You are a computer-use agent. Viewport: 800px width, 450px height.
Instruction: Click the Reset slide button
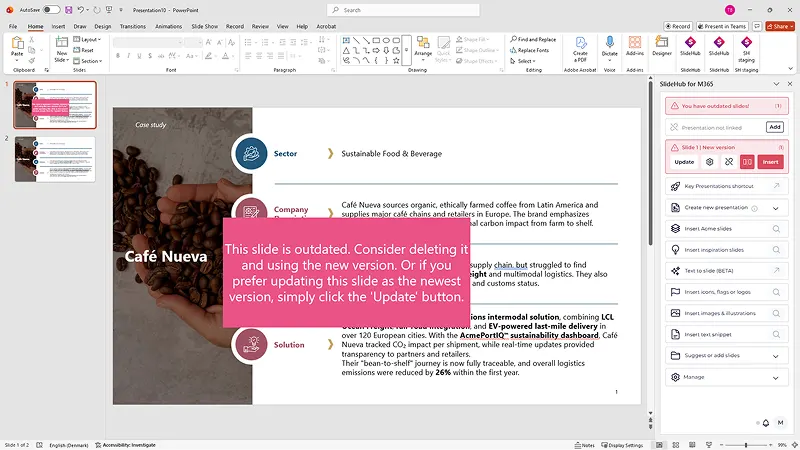84,50
